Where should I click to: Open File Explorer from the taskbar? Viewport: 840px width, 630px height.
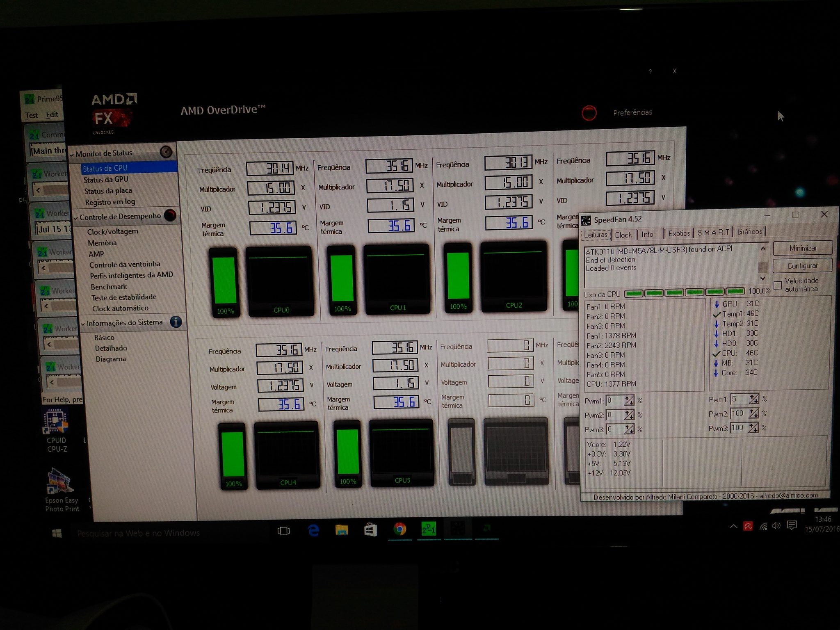click(x=342, y=530)
